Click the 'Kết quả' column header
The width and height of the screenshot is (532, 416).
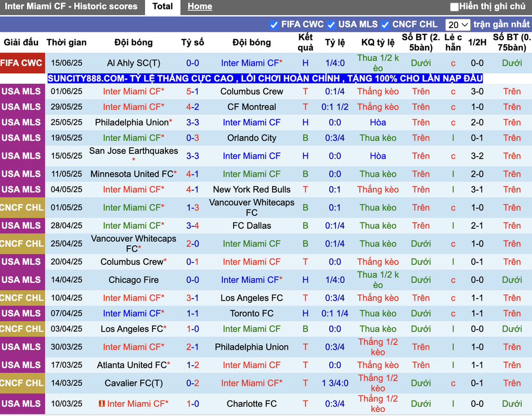(x=305, y=43)
